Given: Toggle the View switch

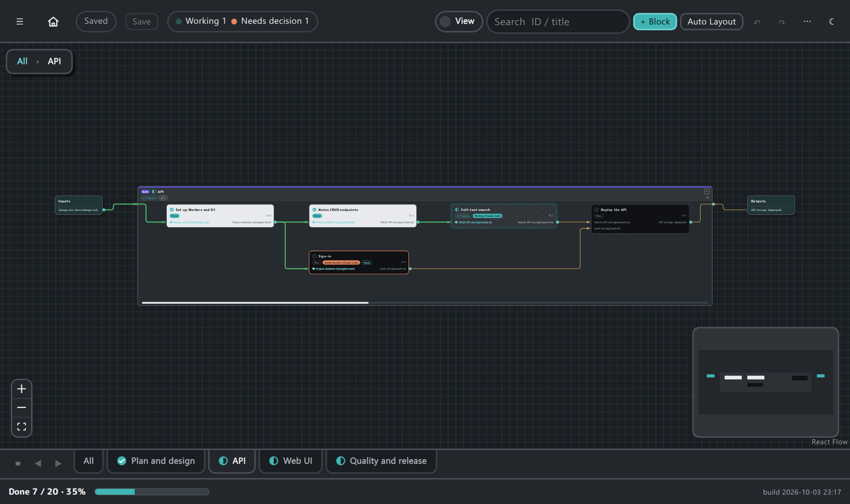Looking at the screenshot, I should pyautogui.click(x=459, y=22).
